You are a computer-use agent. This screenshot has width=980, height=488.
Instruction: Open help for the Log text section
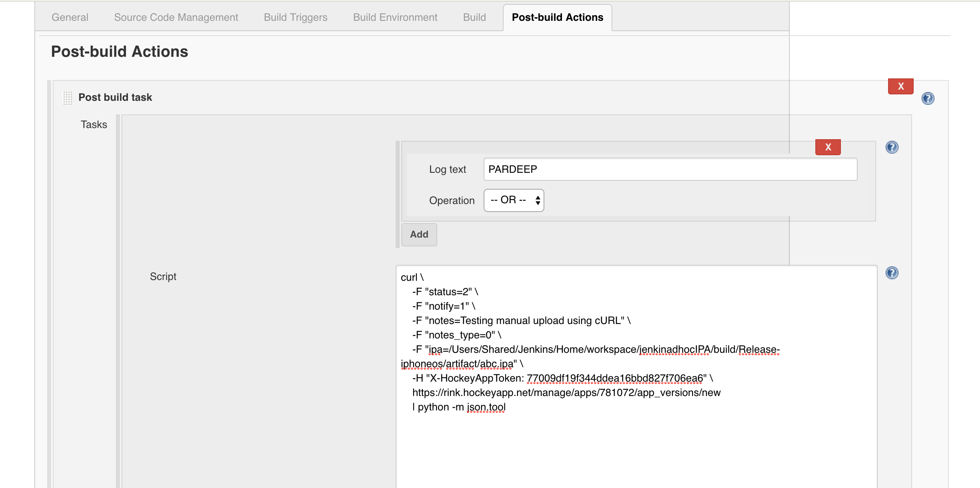(x=892, y=147)
